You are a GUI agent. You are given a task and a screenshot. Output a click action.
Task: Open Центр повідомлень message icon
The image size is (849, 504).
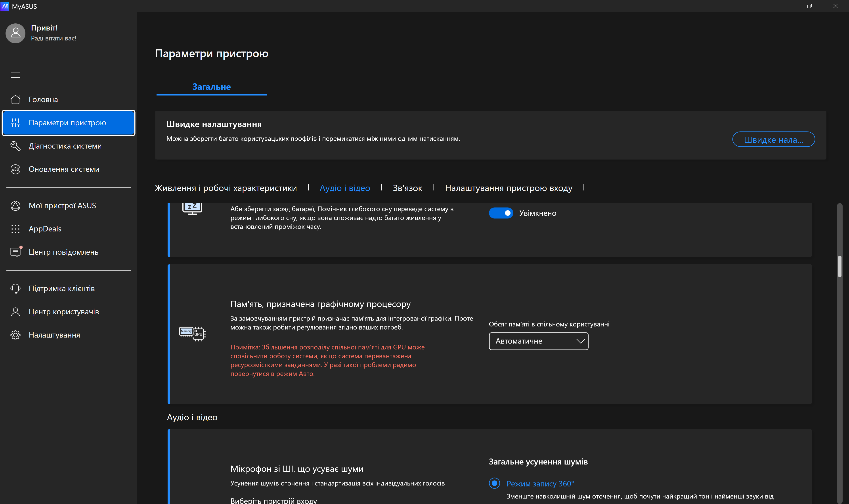pyautogui.click(x=15, y=252)
